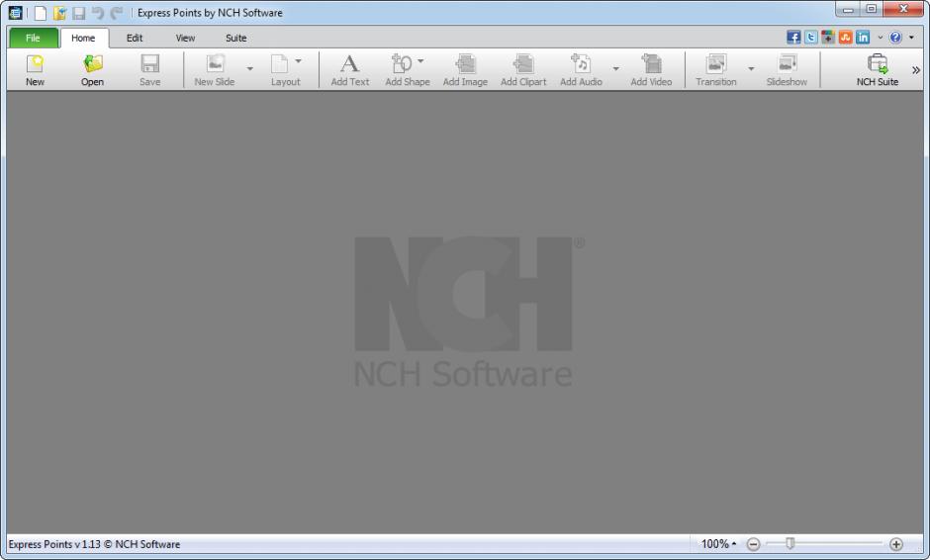Click the Google Plus share icon
The height and width of the screenshot is (560, 930).
[828, 38]
